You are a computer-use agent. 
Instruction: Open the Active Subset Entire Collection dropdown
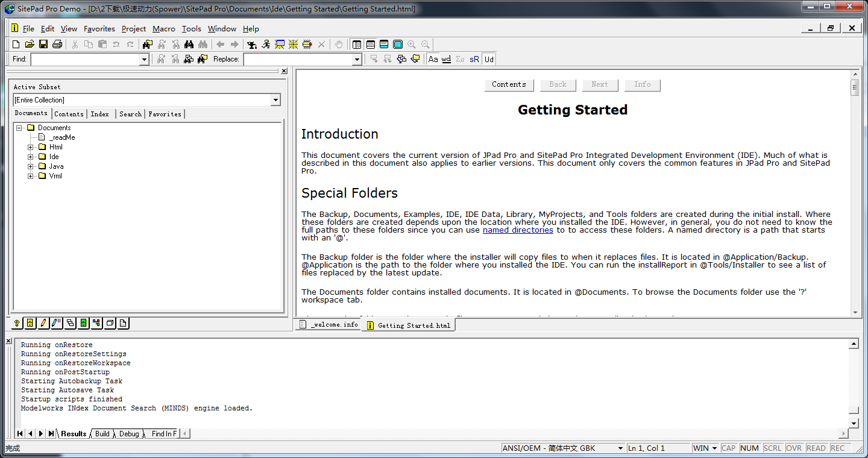point(275,100)
